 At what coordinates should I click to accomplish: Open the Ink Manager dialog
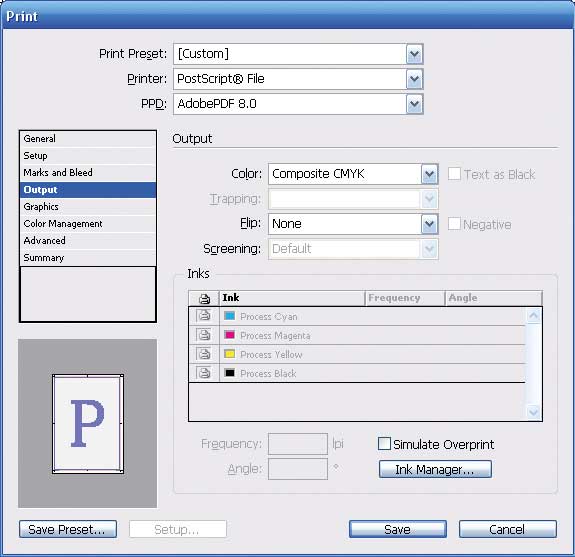(435, 469)
